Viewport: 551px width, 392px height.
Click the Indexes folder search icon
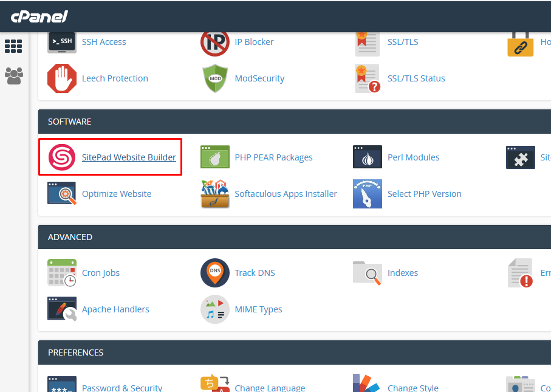click(368, 273)
